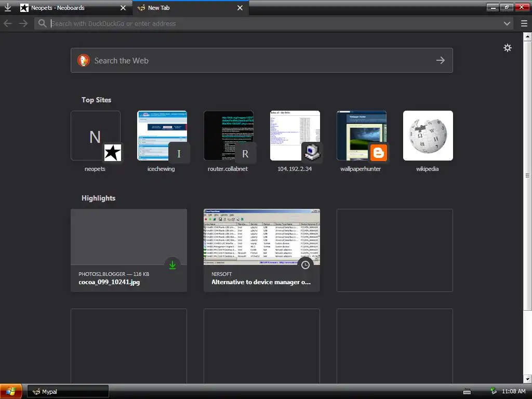The height and width of the screenshot is (399, 532).
Task: Open the downloads arrow icon
Action: tap(7, 7)
